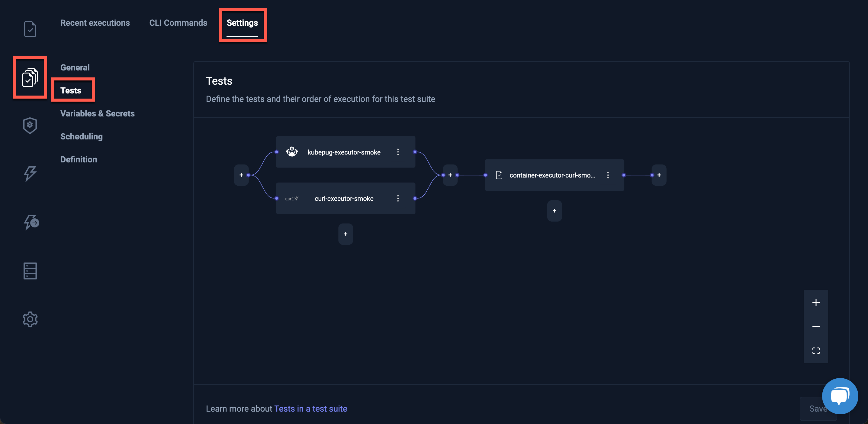
Task: Click the security/shield panel icon
Action: (x=29, y=125)
